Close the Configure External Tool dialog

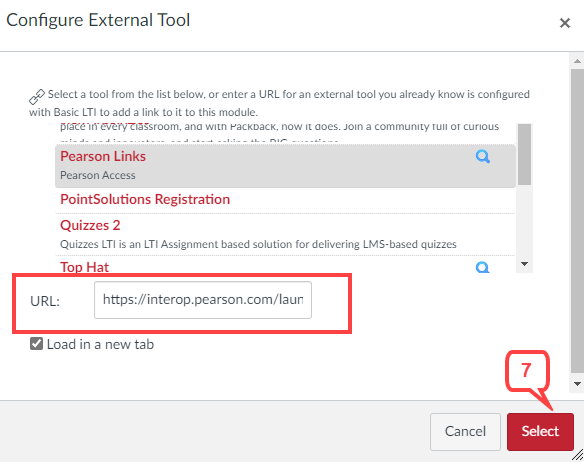[565, 23]
